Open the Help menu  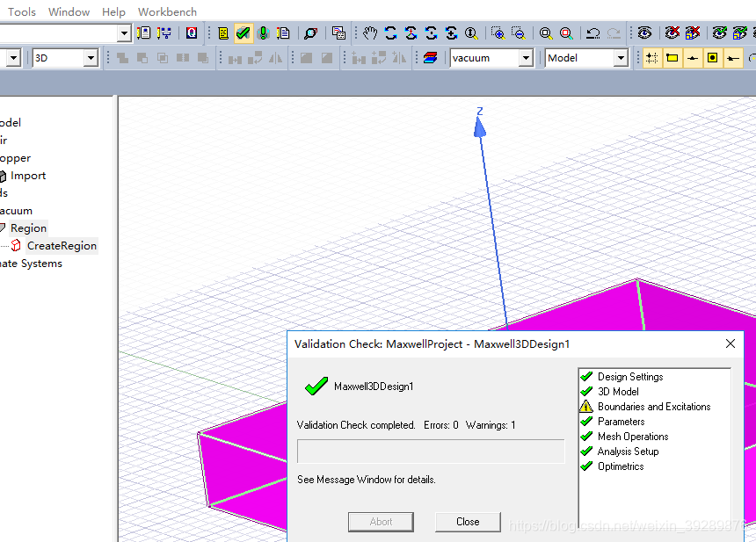[113, 11]
